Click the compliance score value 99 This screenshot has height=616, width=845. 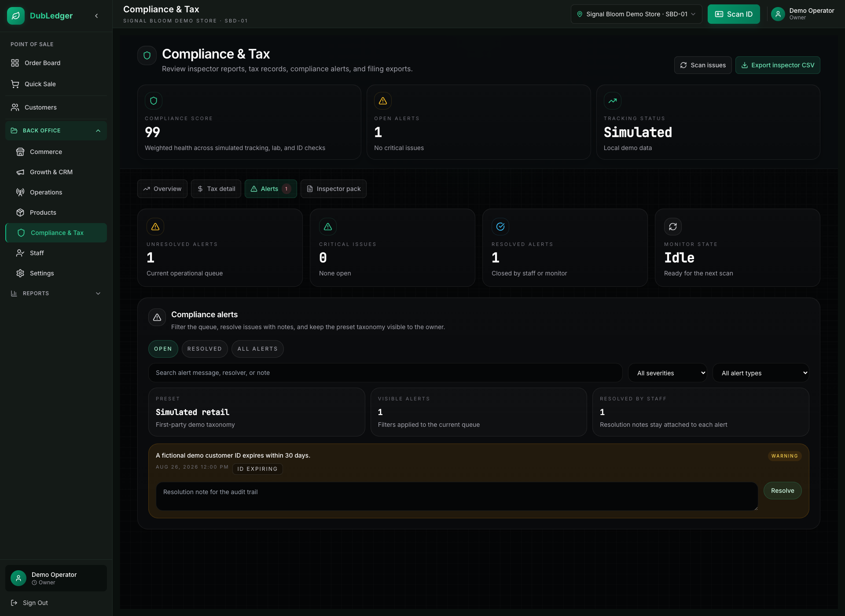(x=152, y=132)
